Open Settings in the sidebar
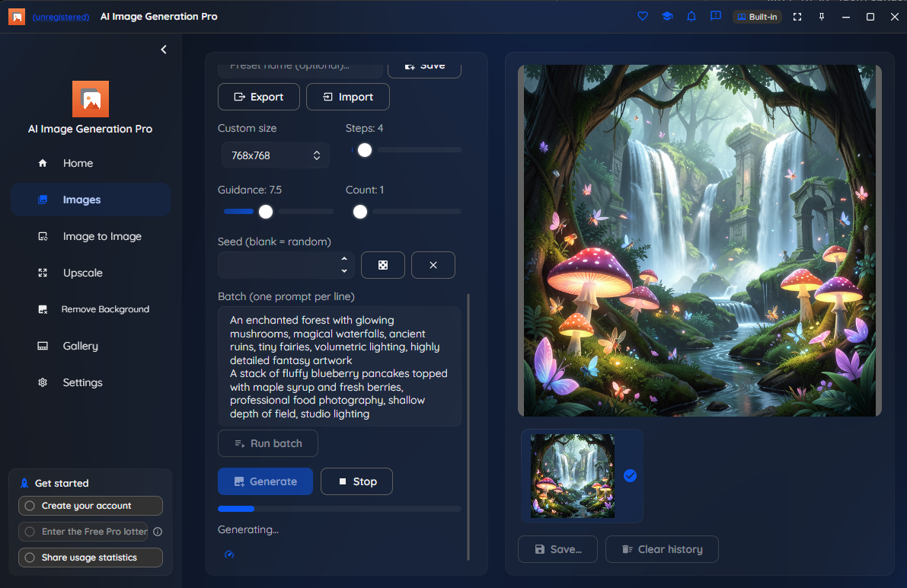Screen dimensions: 907x588 (90, 382)
